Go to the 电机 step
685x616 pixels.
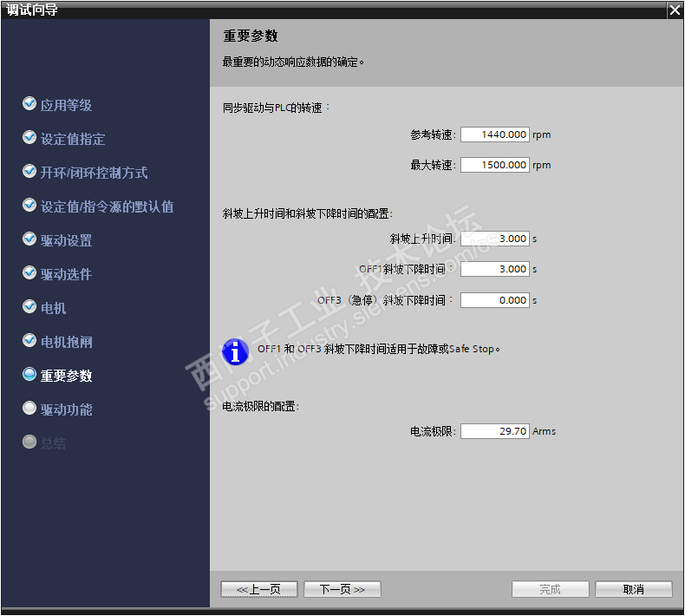coord(53,308)
